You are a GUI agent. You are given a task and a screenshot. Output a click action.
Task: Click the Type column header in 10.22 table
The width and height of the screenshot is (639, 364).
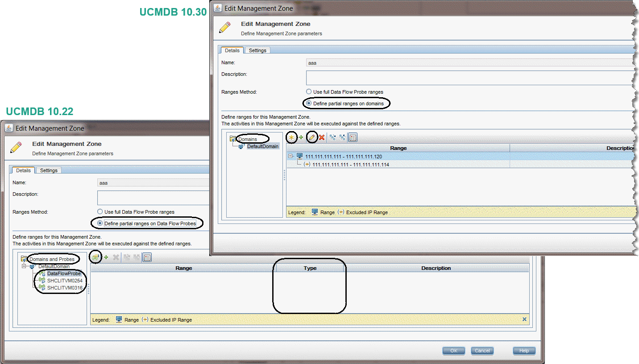(310, 268)
